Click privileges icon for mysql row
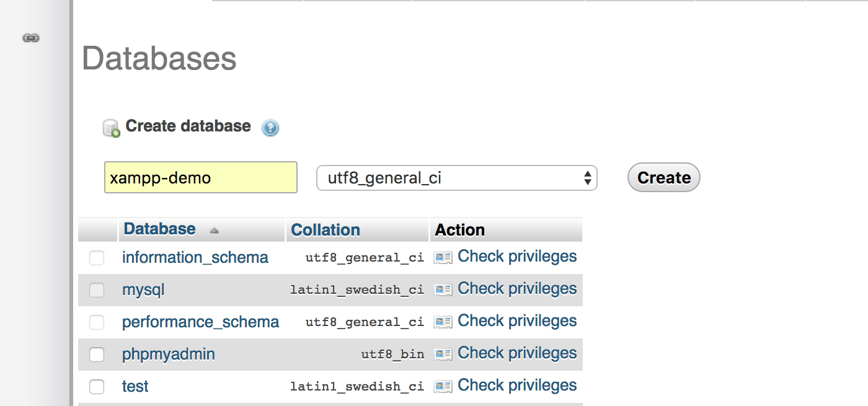The height and width of the screenshot is (406, 868). point(443,289)
